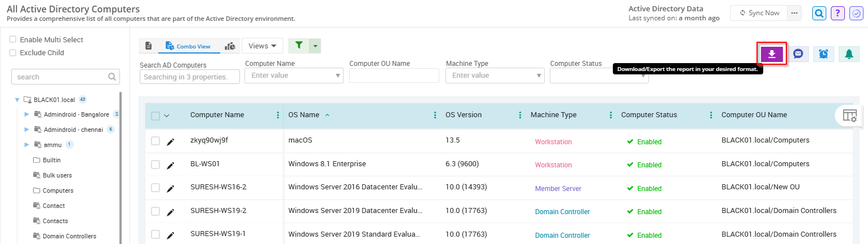Click the Download/Export report icon
The height and width of the screenshot is (244, 868).
click(x=772, y=54)
